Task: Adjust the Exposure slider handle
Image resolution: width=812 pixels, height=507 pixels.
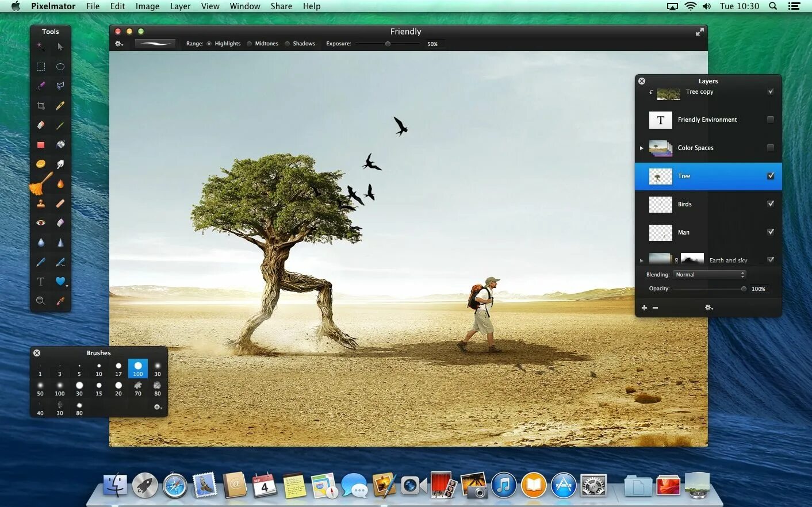Action: tap(388, 44)
